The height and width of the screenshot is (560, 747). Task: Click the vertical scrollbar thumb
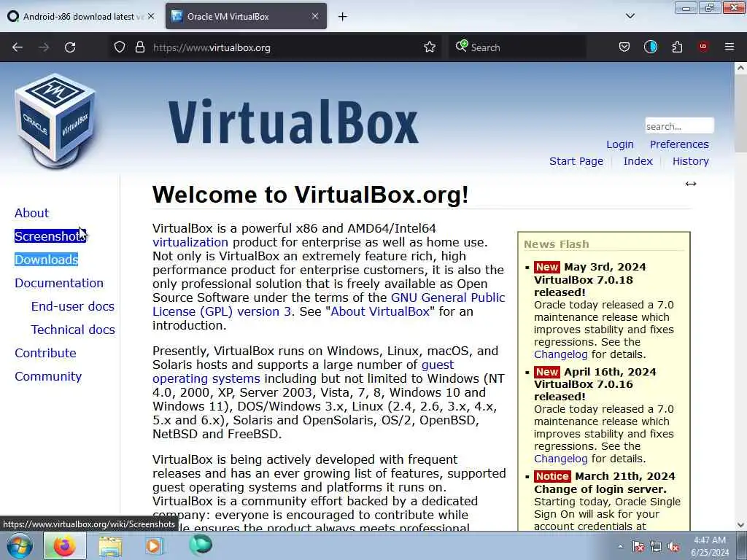coord(740,113)
